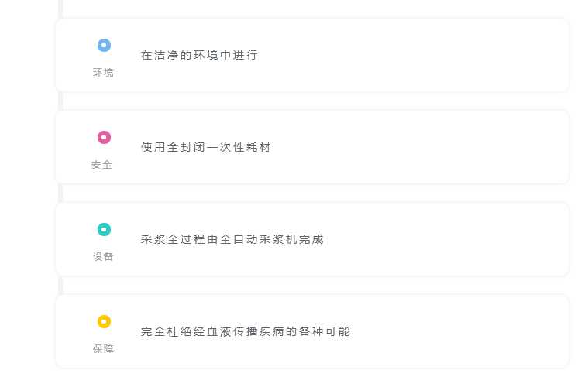The height and width of the screenshot is (380, 588).
Task: Select the 环境 label
Action: [103, 72]
